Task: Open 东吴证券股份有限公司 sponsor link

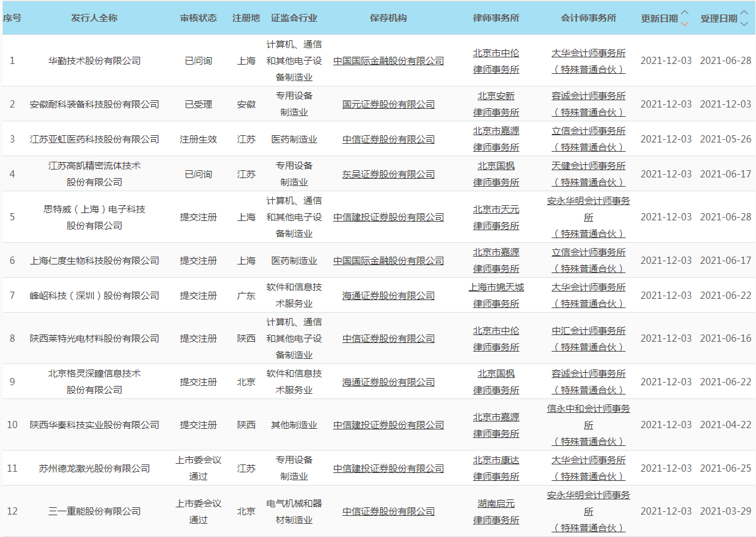Action: [388, 174]
